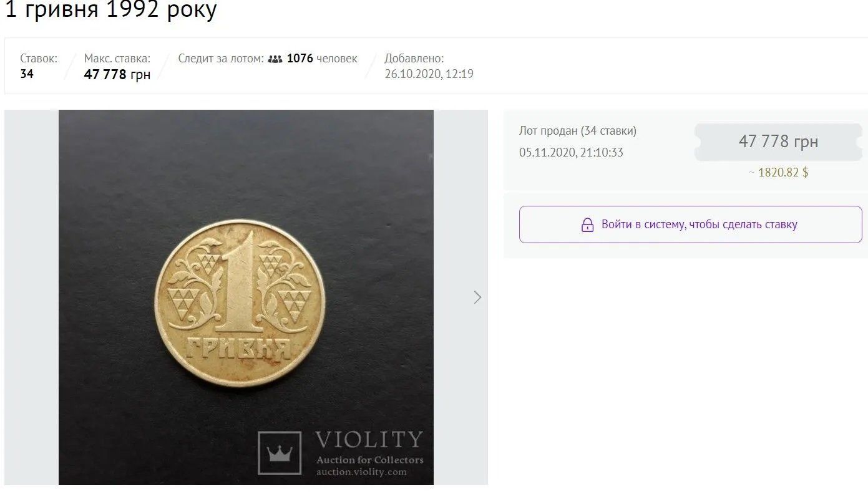Show next lot photo with right chevron
Viewport: 868px width, 492px height.
pos(477,297)
